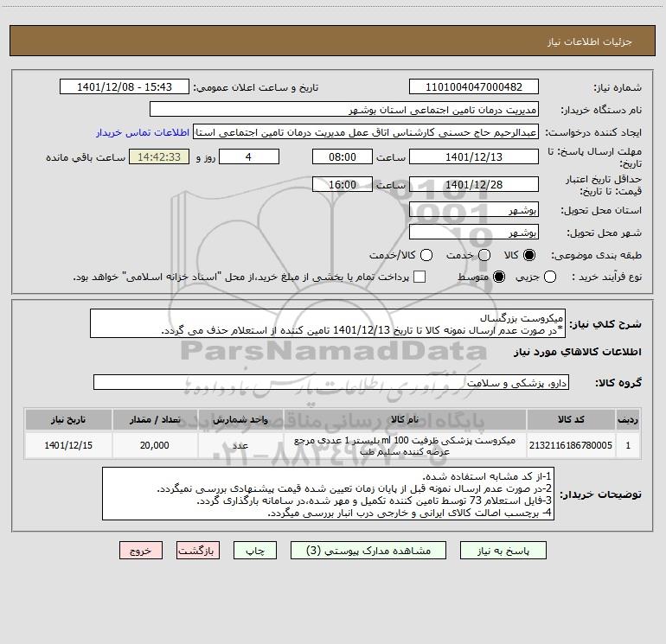
Task: Click the تاریخ نیاز column header
Action: [x=68, y=419]
